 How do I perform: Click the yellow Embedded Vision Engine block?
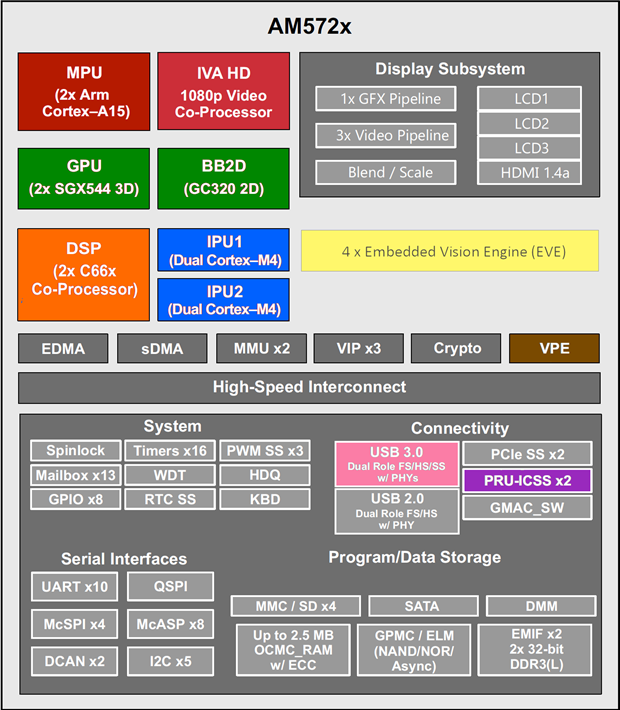pyautogui.click(x=450, y=251)
